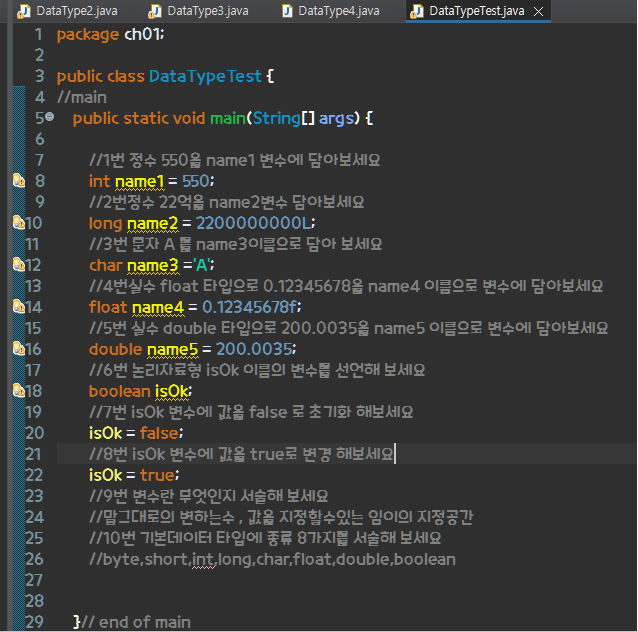Click line number 1 in the gutter
Image resolution: width=638 pixels, height=632 pixels.
pyautogui.click(x=39, y=35)
